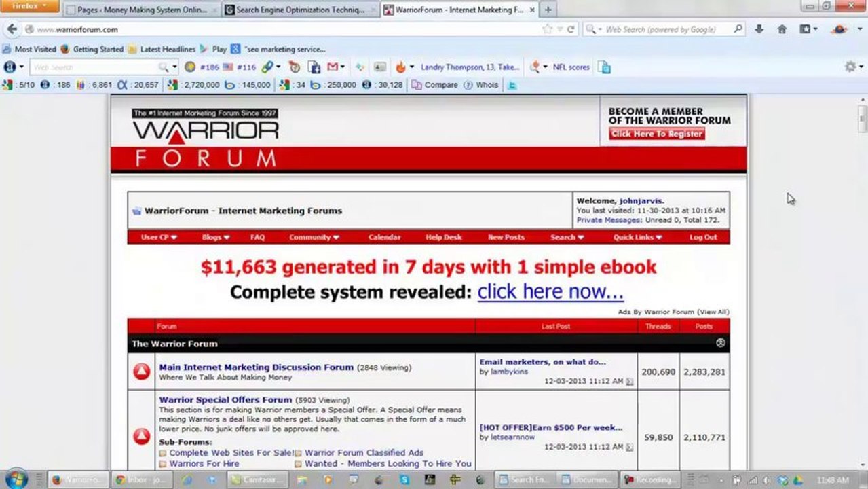Click the folder icon beside WarriorForum breadcrumb title
This screenshot has height=489, width=868.
pos(136,211)
